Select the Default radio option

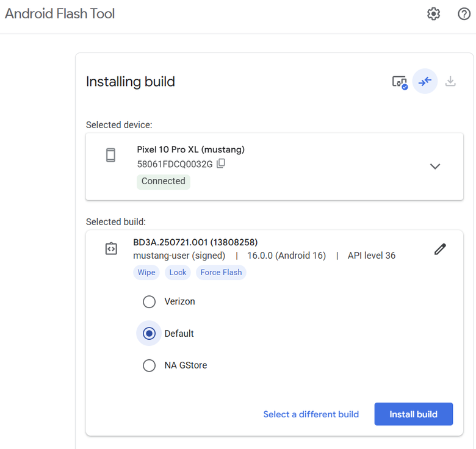tap(149, 334)
